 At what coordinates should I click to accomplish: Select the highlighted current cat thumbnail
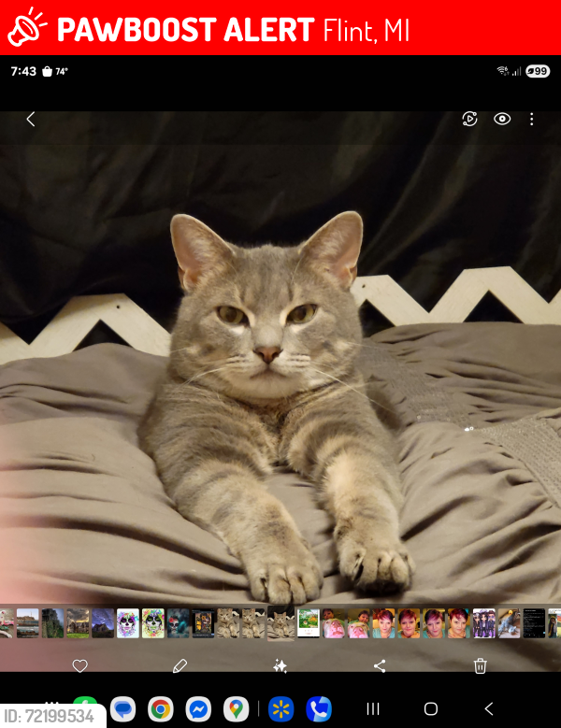pyautogui.click(x=280, y=622)
